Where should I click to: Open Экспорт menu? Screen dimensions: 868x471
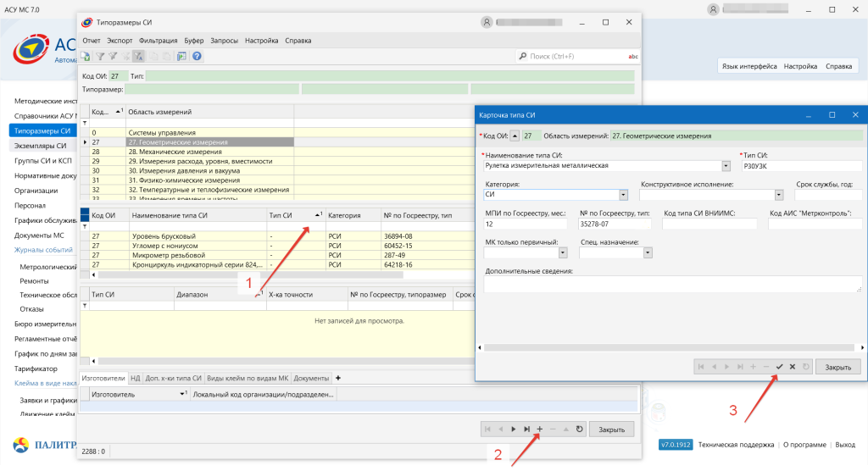click(x=120, y=41)
